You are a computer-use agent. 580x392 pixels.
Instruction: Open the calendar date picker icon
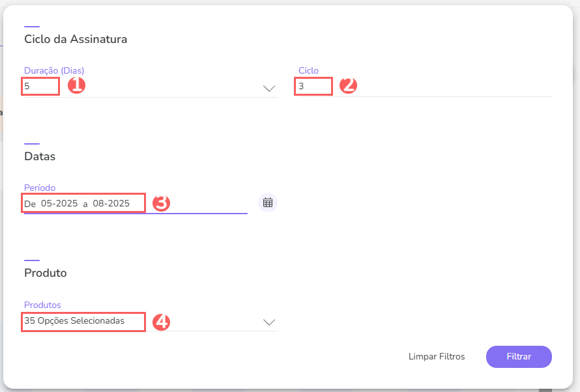[267, 203]
